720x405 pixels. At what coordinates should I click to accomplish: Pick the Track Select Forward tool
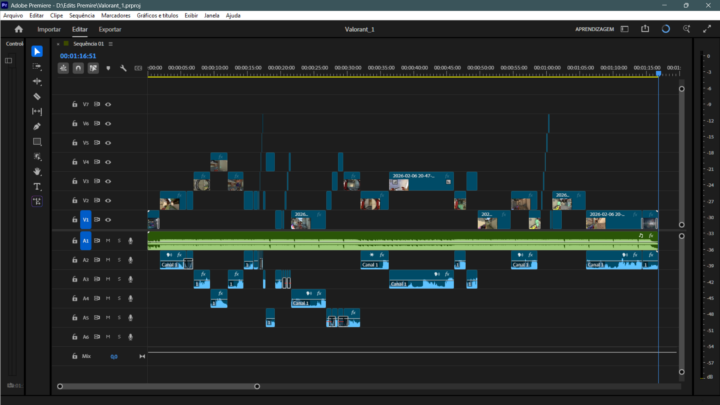pyautogui.click(x=37, y=66)
